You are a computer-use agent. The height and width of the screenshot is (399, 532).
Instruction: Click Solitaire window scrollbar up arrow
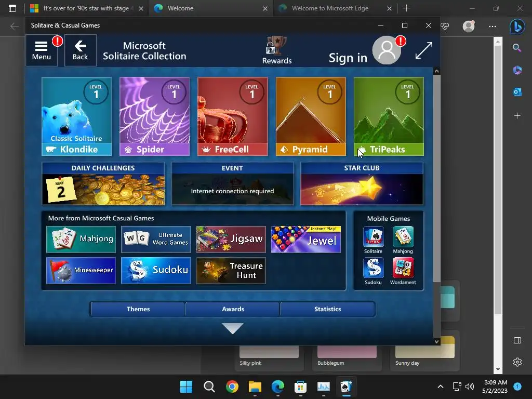(x=436, y=71)
